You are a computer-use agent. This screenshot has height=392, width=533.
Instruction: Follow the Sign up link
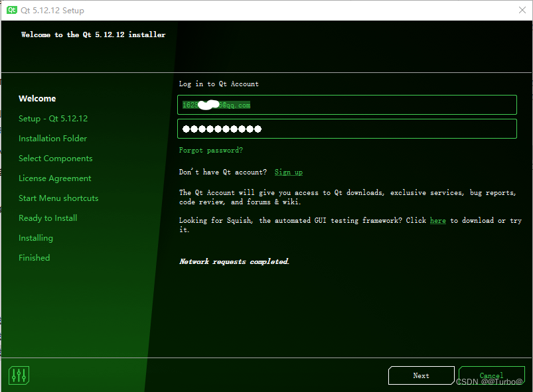(x=289, y=172)
